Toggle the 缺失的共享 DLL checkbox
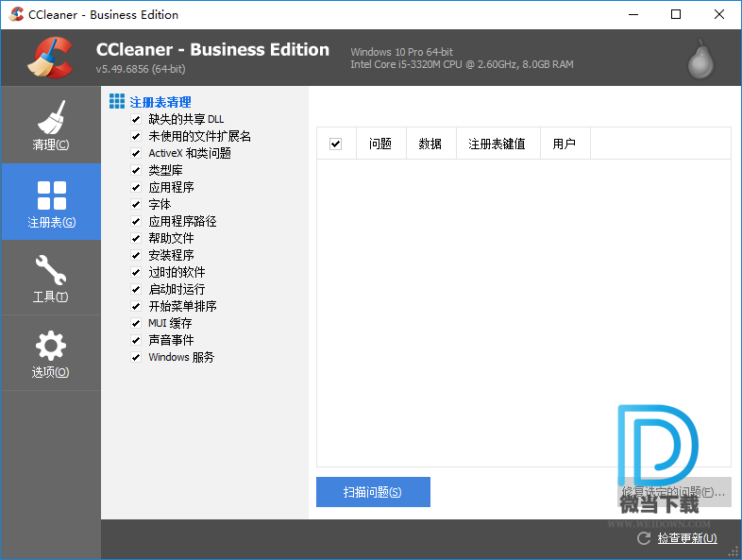 (136, 119)
